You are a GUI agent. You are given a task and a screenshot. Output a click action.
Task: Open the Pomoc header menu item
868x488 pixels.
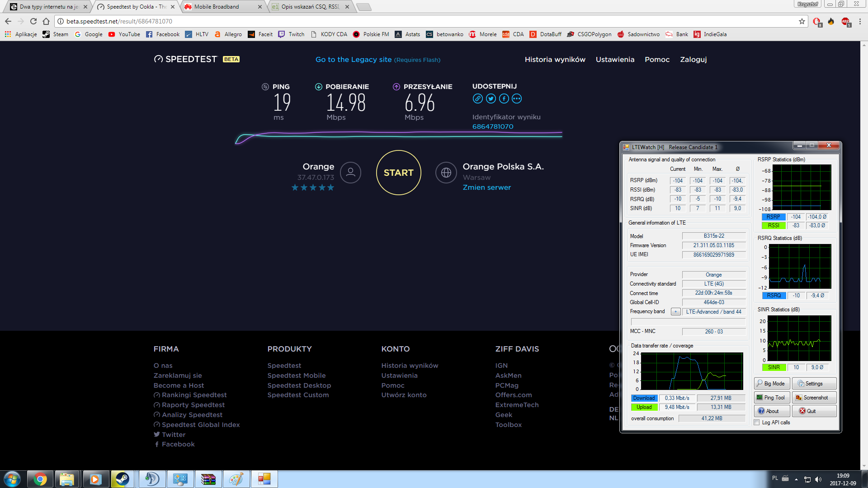[657, 59]
